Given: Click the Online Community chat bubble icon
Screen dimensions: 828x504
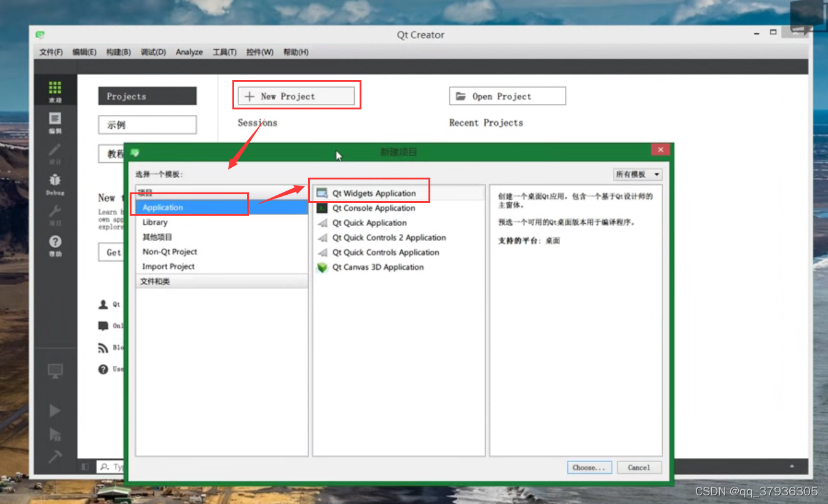Looking at the screenshot, I should 103,326.
